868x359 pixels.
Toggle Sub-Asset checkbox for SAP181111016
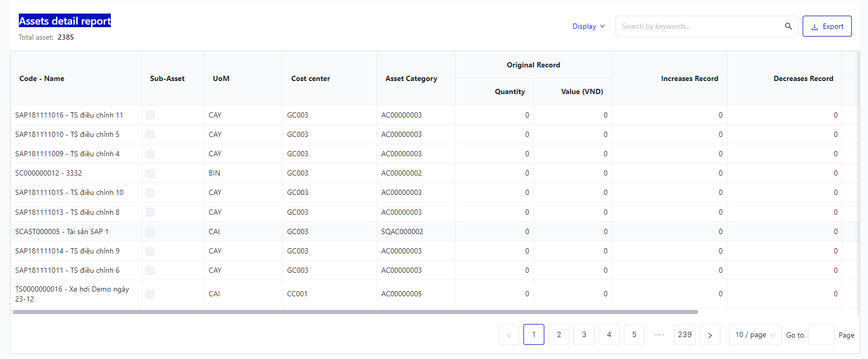tap(150, 115)
